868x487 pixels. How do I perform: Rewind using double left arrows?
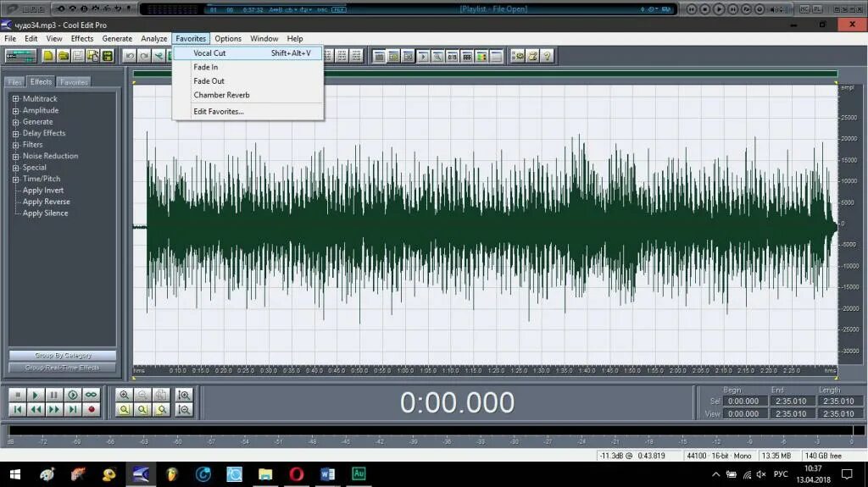[x=36, y=410]
